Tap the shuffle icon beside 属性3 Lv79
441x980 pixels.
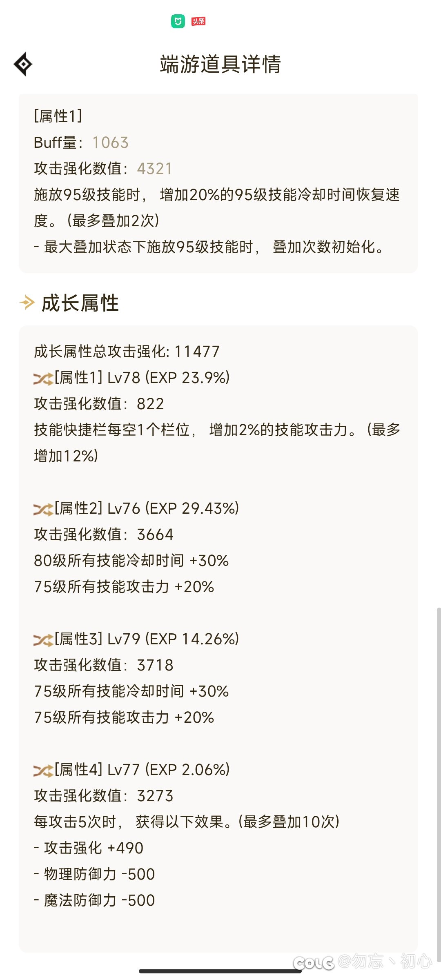[x=43, y=640]
